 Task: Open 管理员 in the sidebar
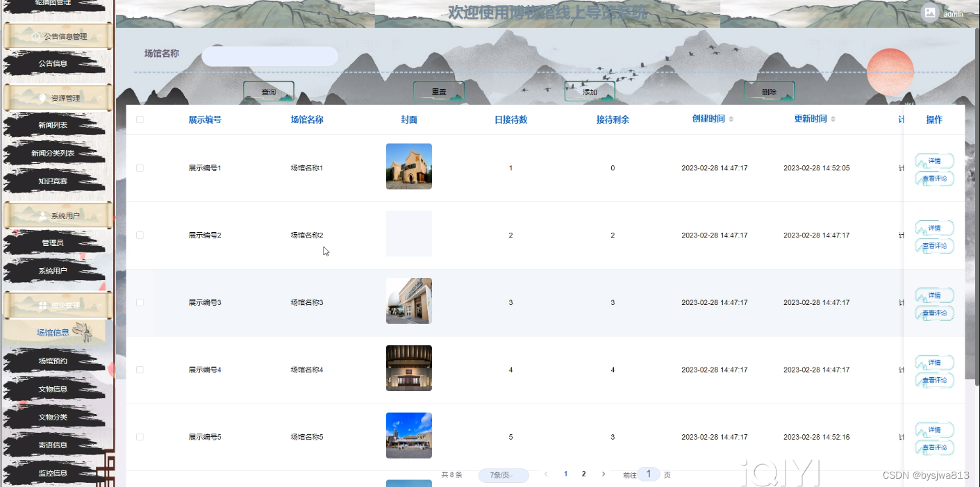tap(53, 242)
